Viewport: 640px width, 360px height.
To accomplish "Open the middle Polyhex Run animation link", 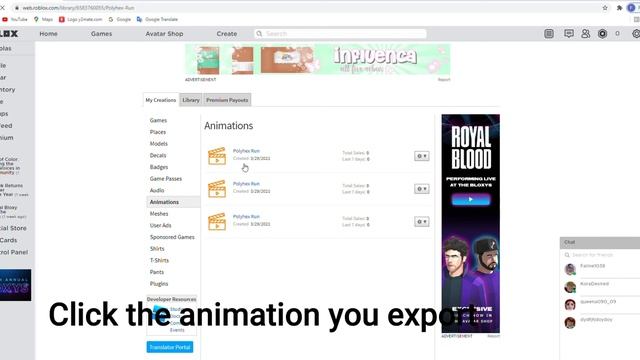I will click(246, 184).
